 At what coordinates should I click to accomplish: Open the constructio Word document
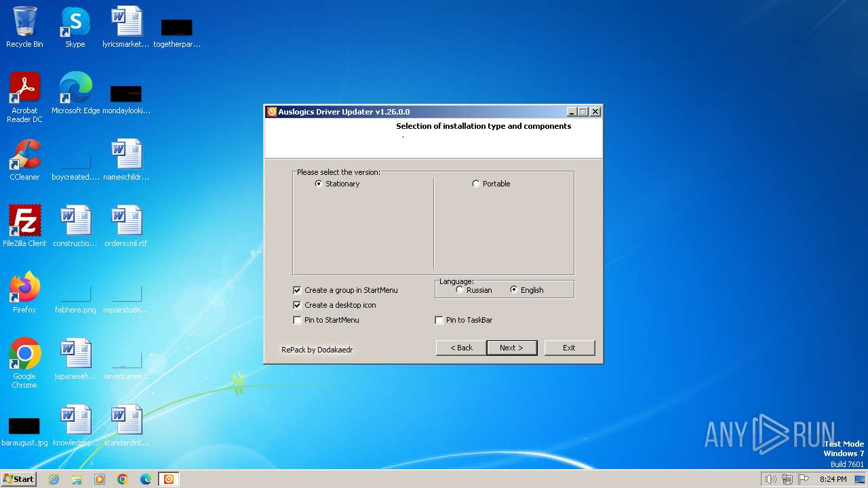point(75,226)
